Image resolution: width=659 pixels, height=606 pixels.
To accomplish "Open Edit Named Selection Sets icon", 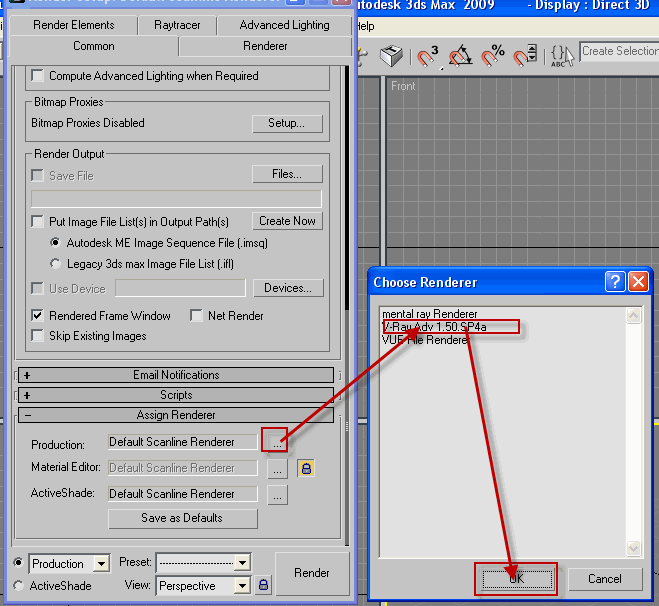I will pos(563,57).
